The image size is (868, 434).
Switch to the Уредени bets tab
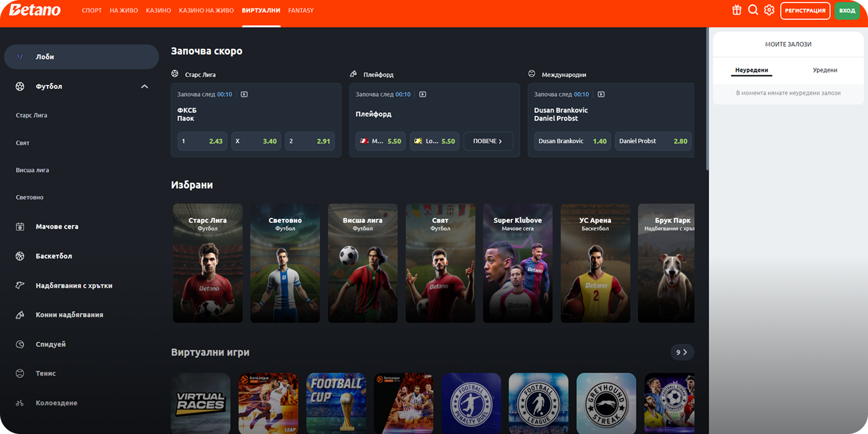point(825,70)
